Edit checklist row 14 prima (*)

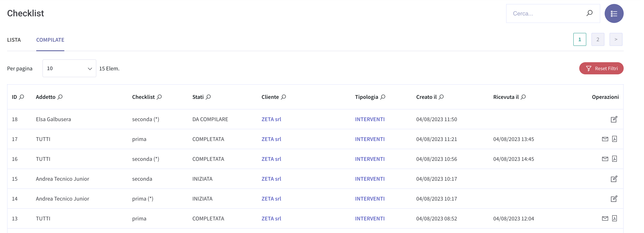point(614,199)
